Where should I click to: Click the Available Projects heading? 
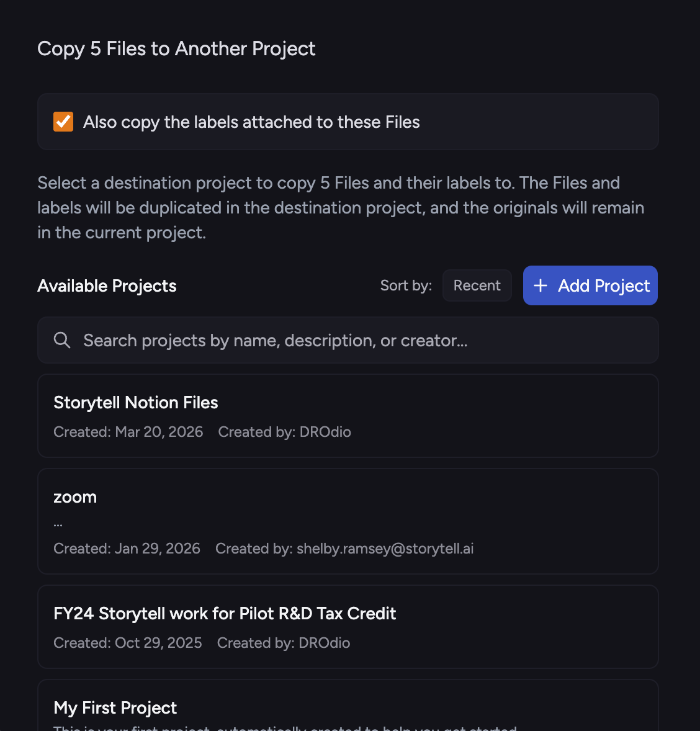[107, 286]
